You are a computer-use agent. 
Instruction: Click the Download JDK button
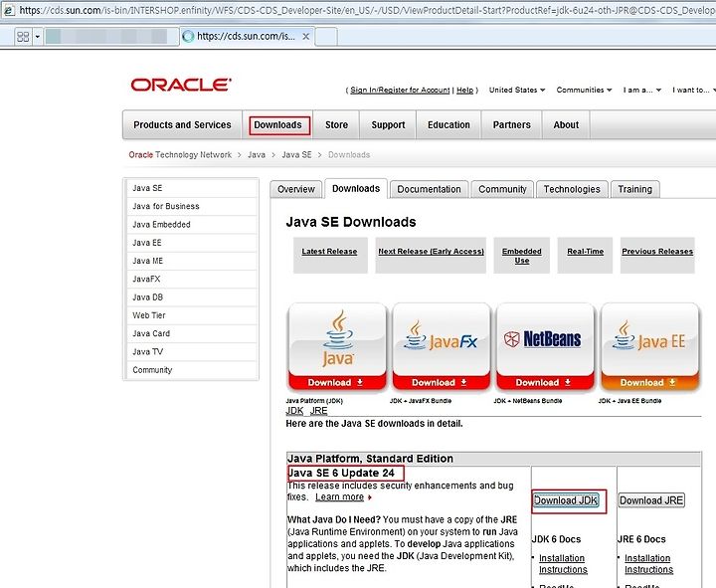(566, 500)
